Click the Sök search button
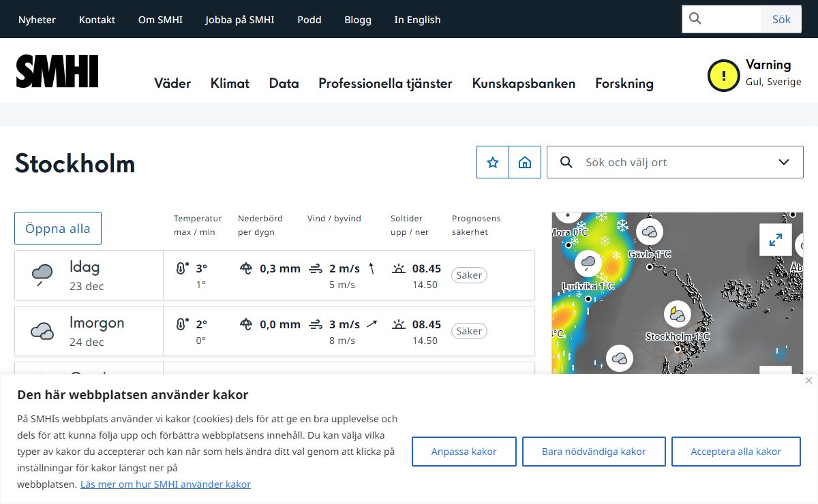Image resolution: width=818 pixels, height=504 pixels. (781, 19)
